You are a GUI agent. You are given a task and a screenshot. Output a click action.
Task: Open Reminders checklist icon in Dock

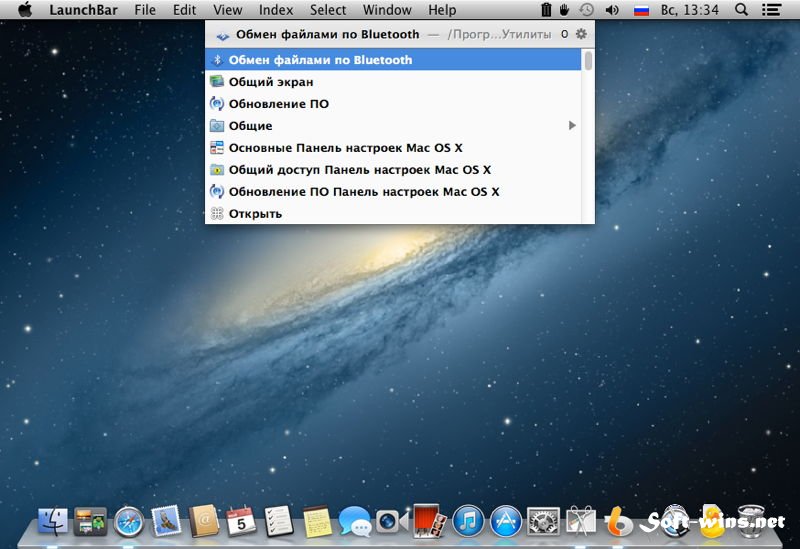pos(279,521)
